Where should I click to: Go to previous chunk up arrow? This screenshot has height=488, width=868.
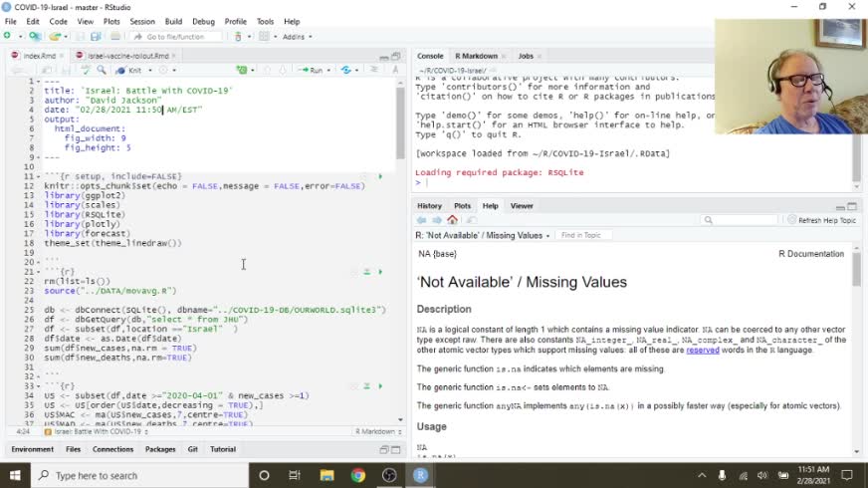click(268, 71)
